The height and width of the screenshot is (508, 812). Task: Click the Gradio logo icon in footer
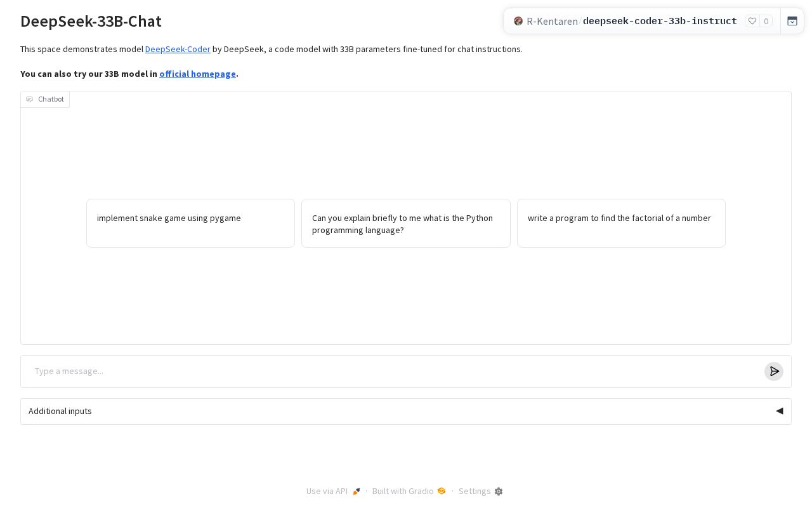pos(442,491)
